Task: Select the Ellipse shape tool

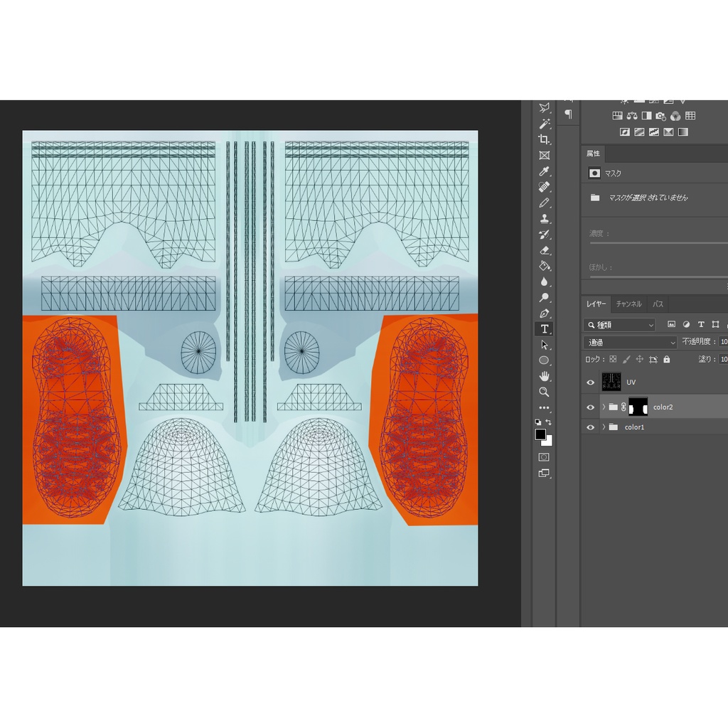Action: point(544,360)
